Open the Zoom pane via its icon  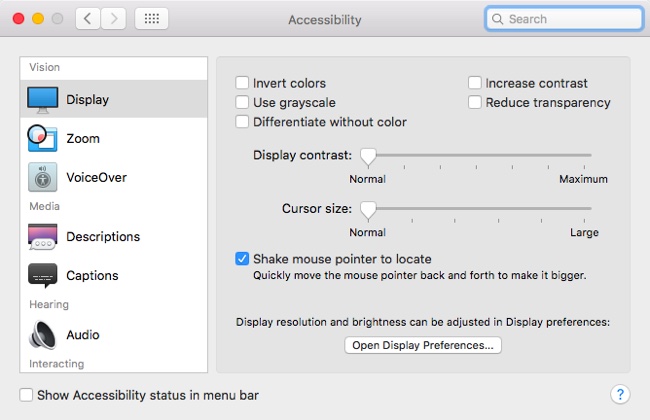tap(42, 138)
